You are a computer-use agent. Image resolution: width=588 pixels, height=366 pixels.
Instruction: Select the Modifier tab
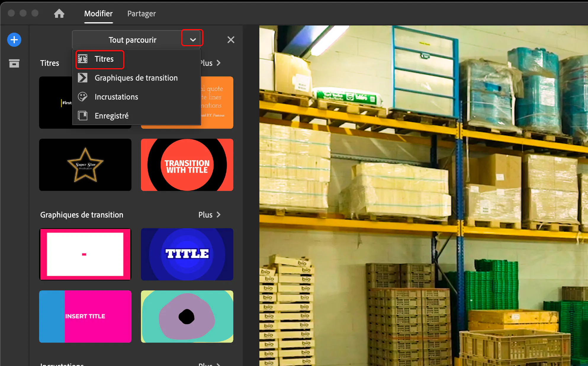point(98,14)
